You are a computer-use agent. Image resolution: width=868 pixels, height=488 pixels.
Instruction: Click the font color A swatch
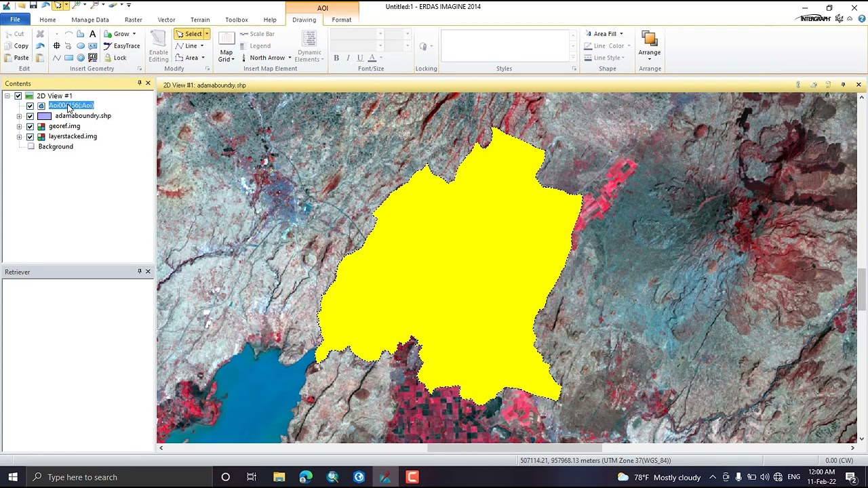pos(372,58)
